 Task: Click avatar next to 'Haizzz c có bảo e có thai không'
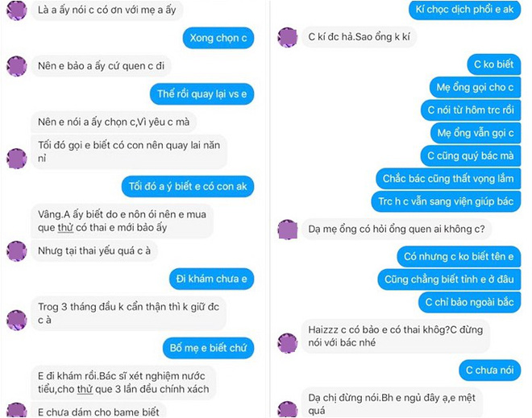point(288,343)
